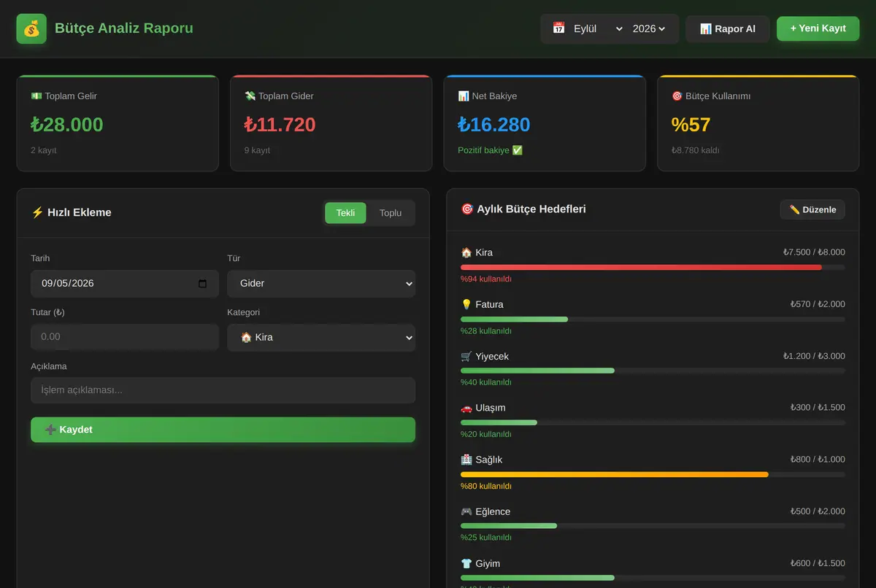The height and width of the screenshot is (588, 876).
Task: Click the car icon next to Ulaşım
Action: 466,408
